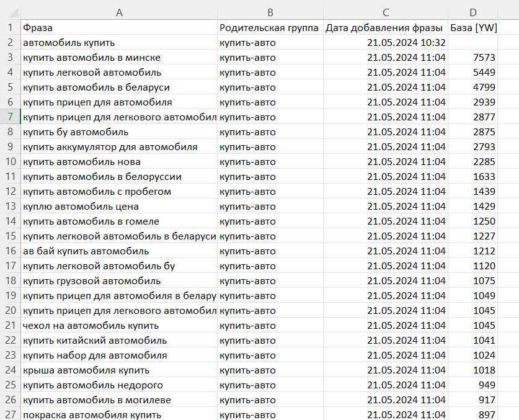Select value 949 in column D
This screenshot has height=420, width=519.
(x=472, y=385)
